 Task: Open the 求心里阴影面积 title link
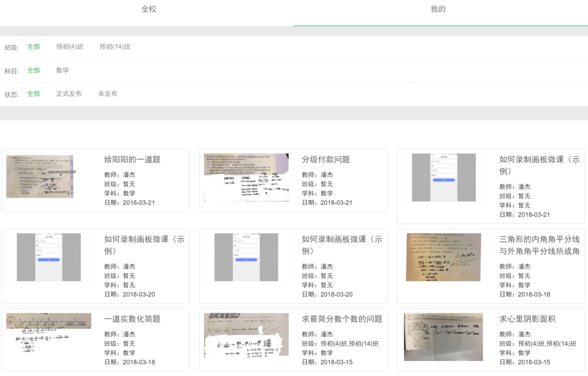527,319
